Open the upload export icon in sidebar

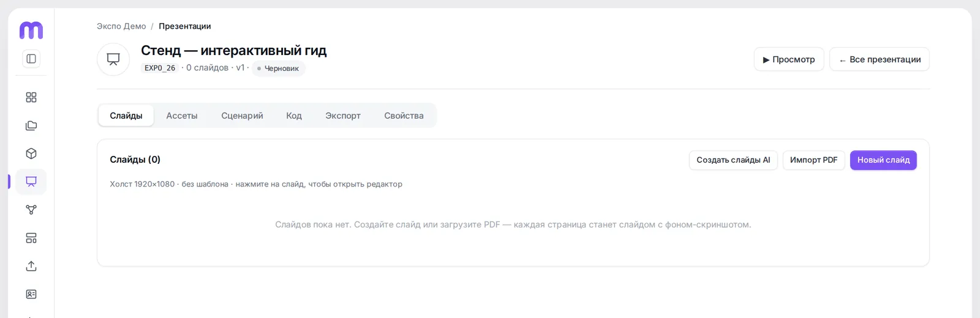(31, 266)
